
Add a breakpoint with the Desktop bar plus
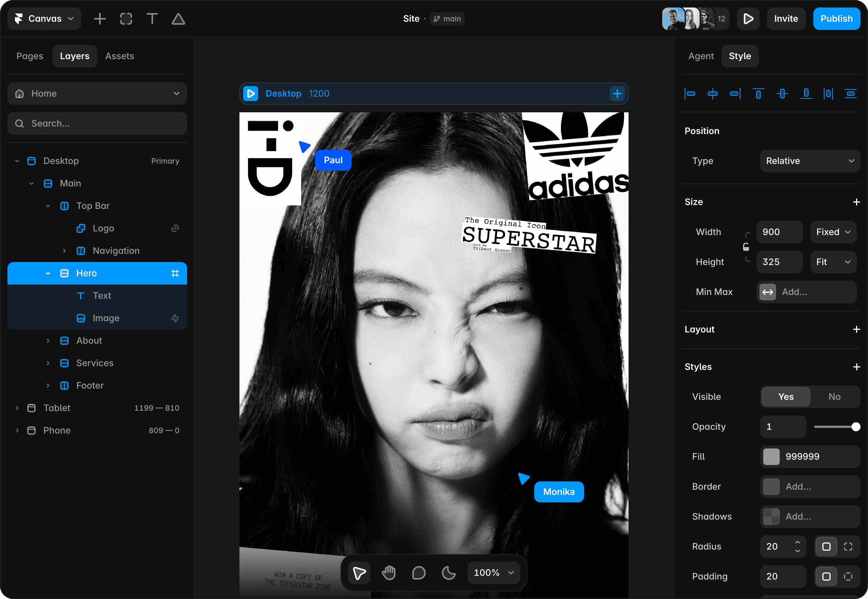pyautogui.click(x=617, y=94)
